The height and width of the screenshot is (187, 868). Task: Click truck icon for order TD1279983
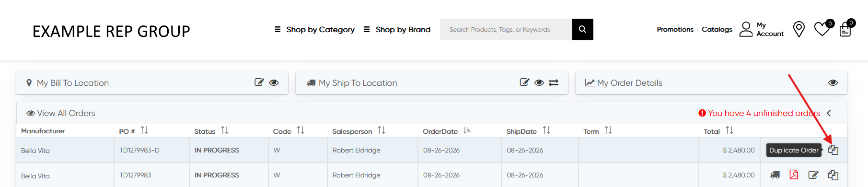tap(775, 175)
